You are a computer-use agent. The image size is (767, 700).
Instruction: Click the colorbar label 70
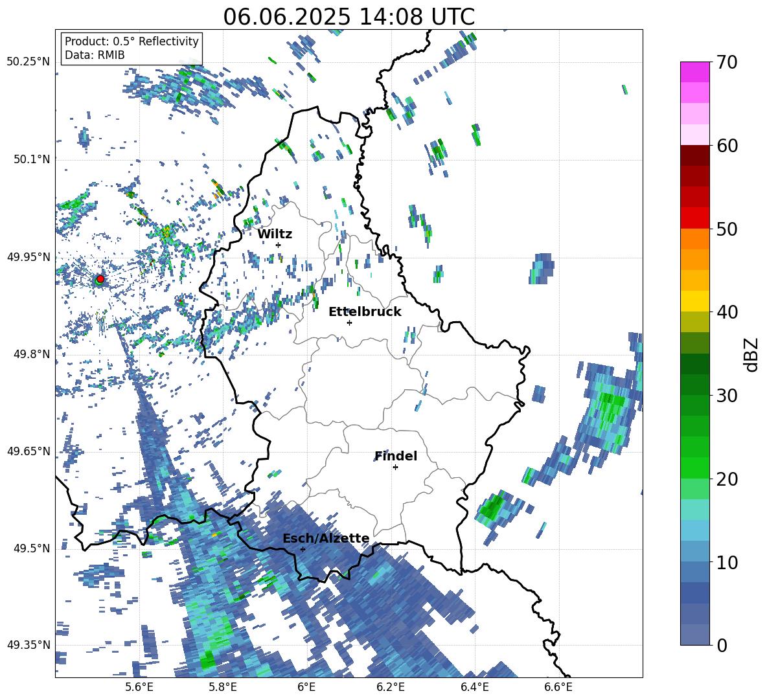point(727,63)
